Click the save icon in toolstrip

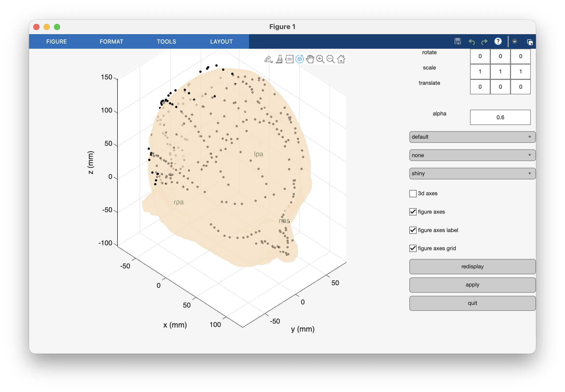point(458,41)
